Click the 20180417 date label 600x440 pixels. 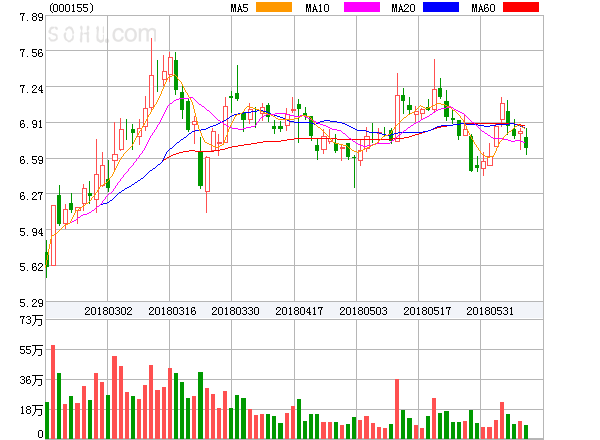click(x=299, y=311)
